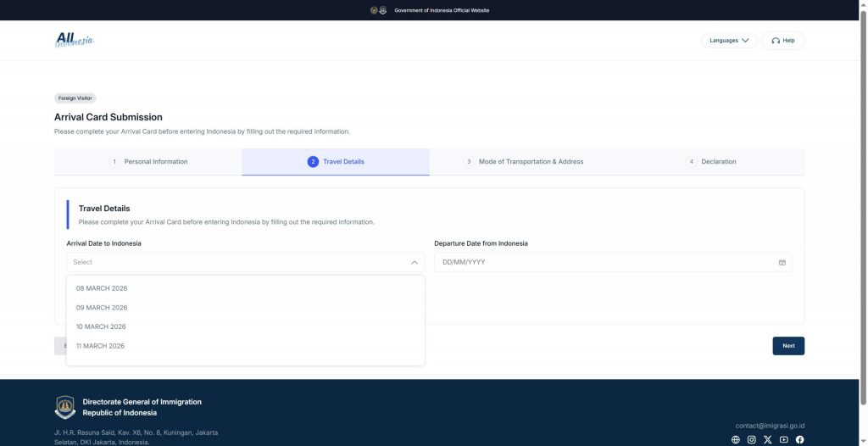Open the YouTube icon in footer

(x=783, y=439)
